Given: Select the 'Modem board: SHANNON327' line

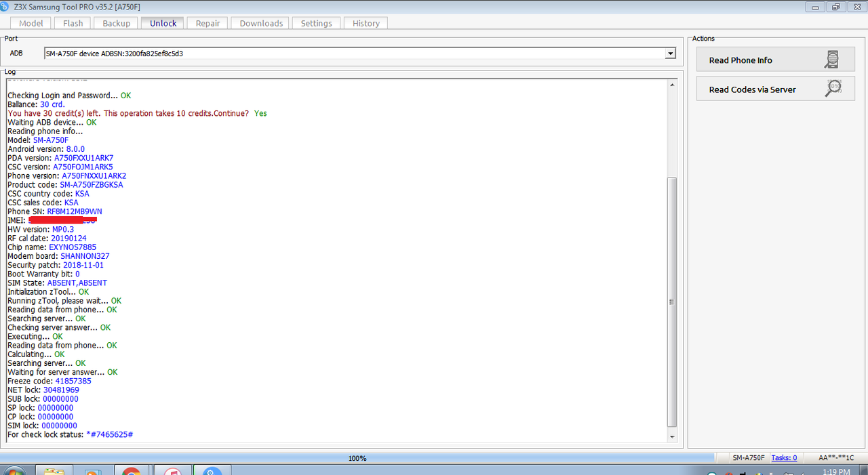Looking at the screenshot, I should [58, 256].
